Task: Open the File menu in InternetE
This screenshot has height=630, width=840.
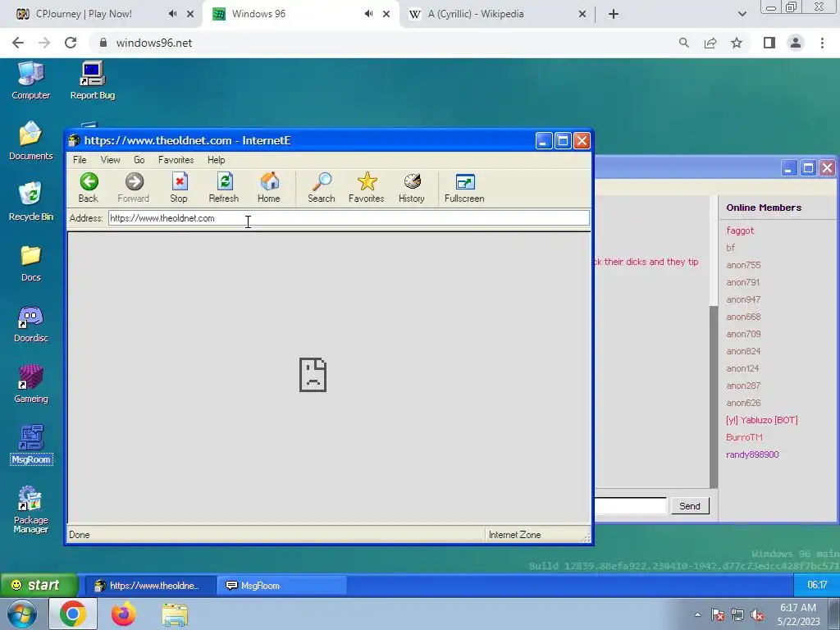Action: click(80, 160)
